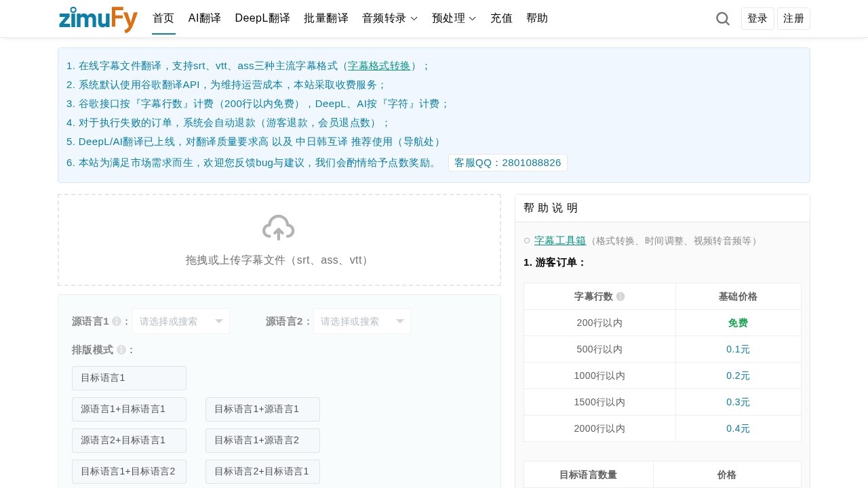The image size is (868, 488).
Task: Open the 字幕工具箱 link
Action: (x=560, y=241)
